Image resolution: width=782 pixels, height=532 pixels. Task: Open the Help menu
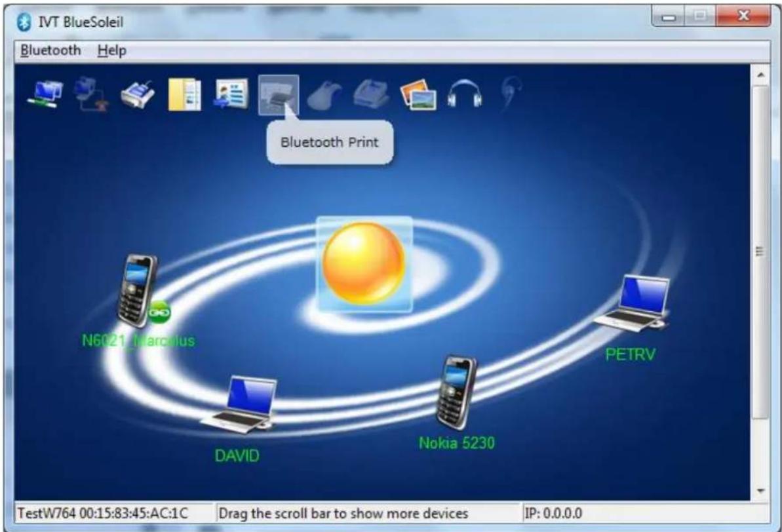coord(111,50)
